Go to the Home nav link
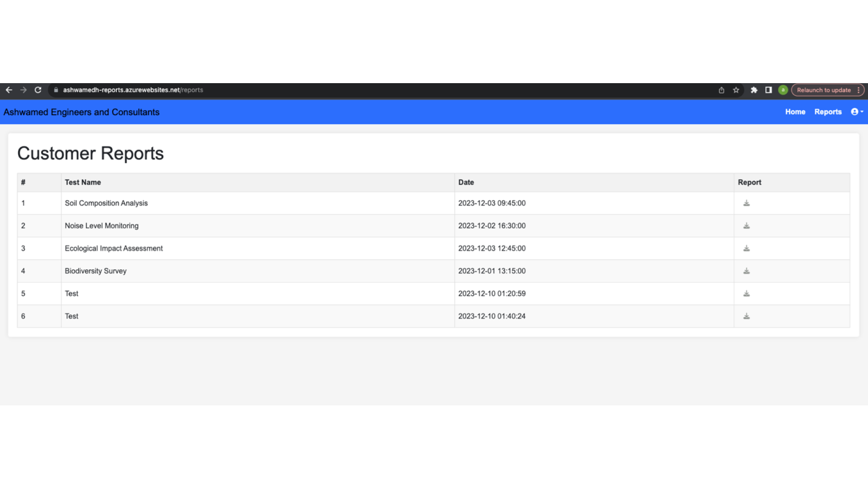This screenshot has width=868, height=488. [x=795, y=112]
